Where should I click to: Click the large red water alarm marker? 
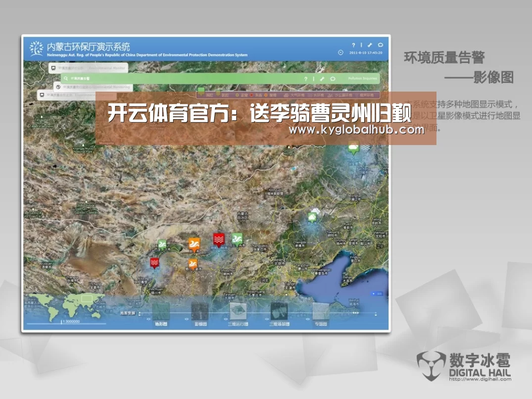click(219, 239)
